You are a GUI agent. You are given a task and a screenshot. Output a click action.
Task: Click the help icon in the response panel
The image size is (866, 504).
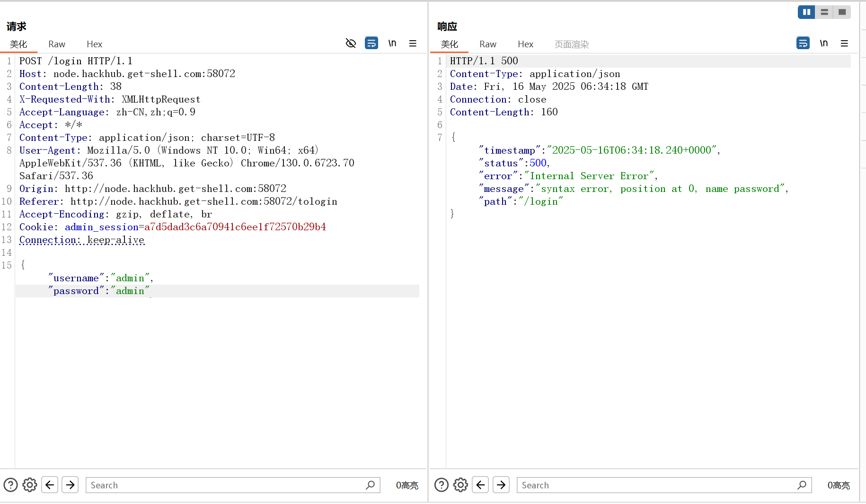click(441, 485)
